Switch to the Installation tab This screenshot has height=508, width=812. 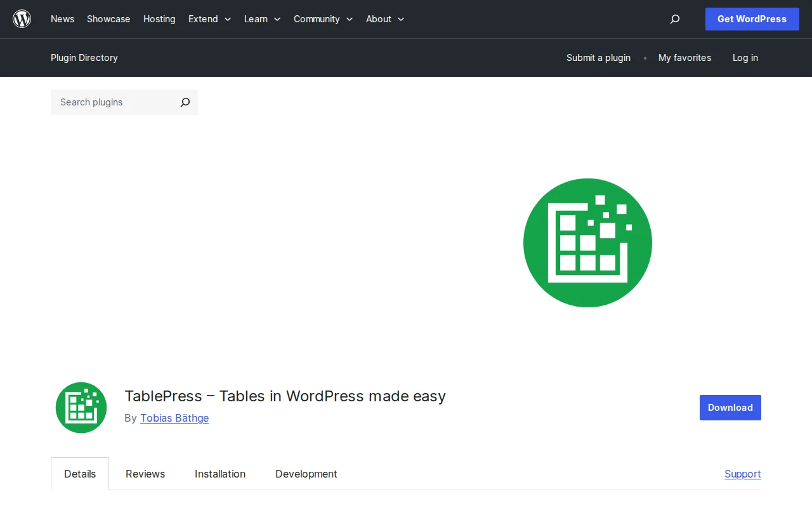pyautogui.click(x=219, y=474)
